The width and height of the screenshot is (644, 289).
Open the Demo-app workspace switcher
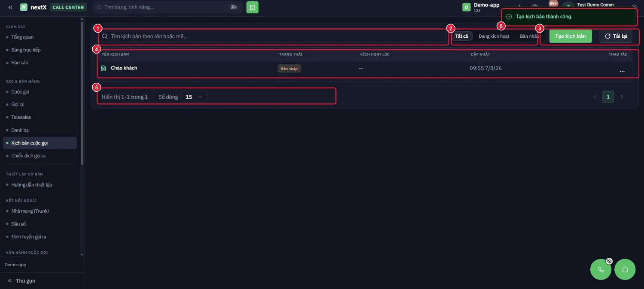[481, 7]
